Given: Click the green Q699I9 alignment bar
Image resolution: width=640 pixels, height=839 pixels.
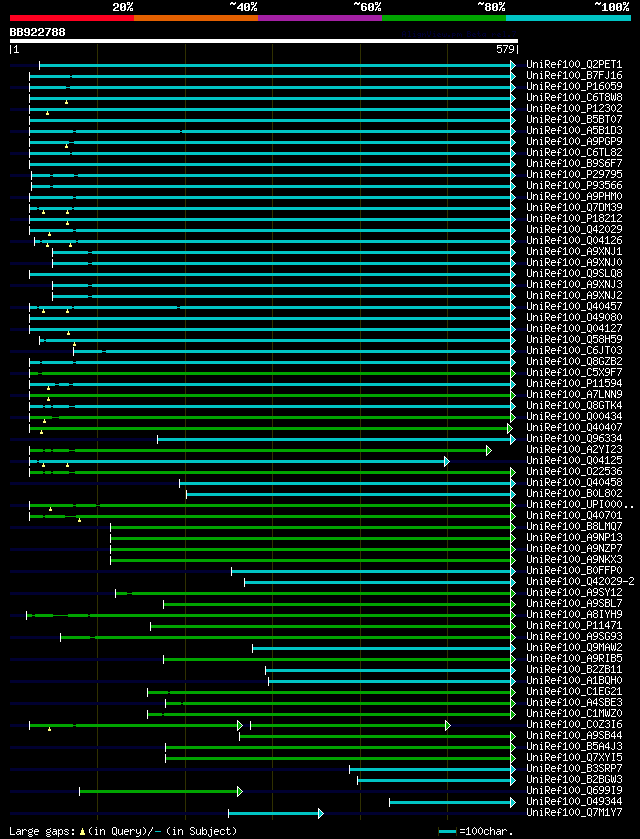Looking at the screenshot, I should (159, 791).
